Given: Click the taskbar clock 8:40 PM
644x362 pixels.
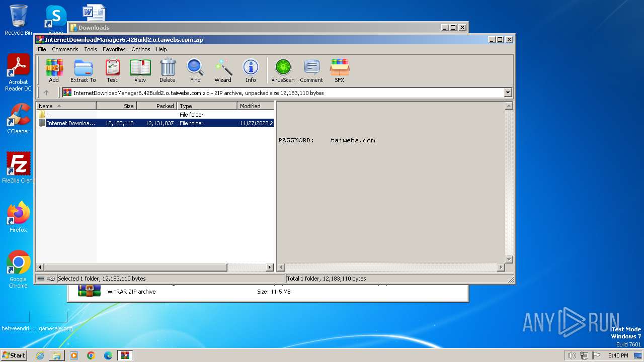Looking at the screenshot, I should [x=618, y=355].
